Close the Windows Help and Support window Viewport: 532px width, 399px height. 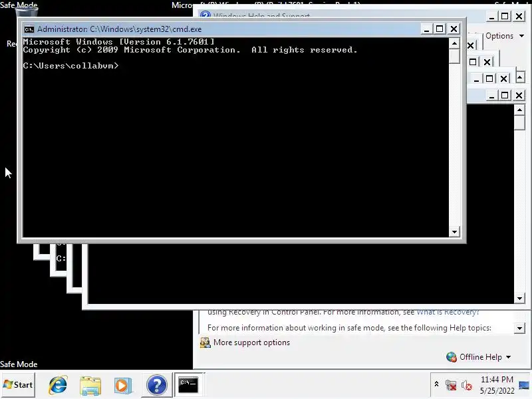point(519,16)
